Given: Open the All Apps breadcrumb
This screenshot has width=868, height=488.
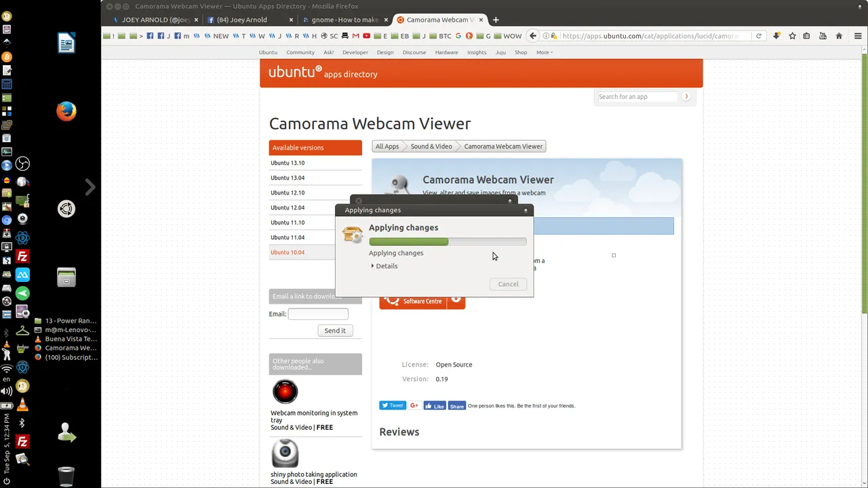Looking at the screenshot, I should coord(387,146).
